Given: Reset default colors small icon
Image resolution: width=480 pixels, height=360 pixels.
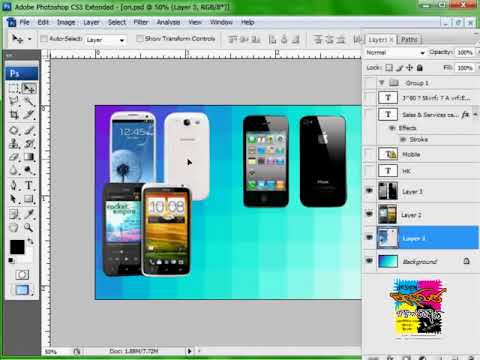Looking at the screenshot, I should tap(11, 260).
